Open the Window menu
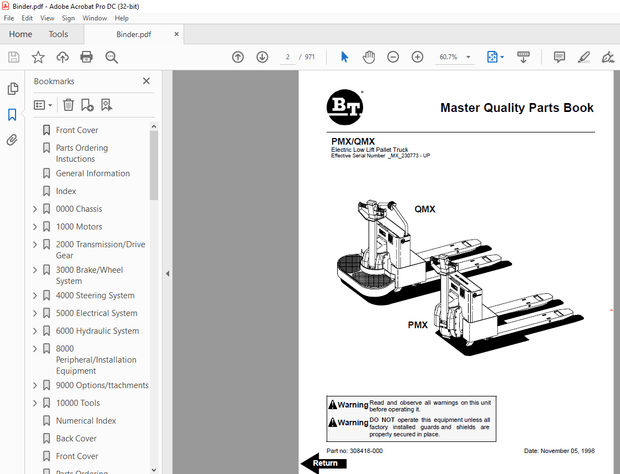Viewport: 620px width, 474px height. [x=95, y=18]
